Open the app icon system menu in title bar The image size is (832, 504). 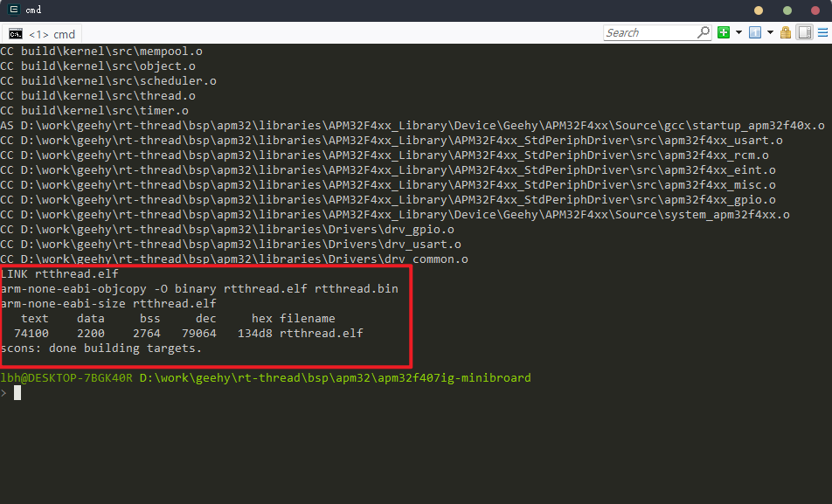pyautogui.click(x=13, y=10)
